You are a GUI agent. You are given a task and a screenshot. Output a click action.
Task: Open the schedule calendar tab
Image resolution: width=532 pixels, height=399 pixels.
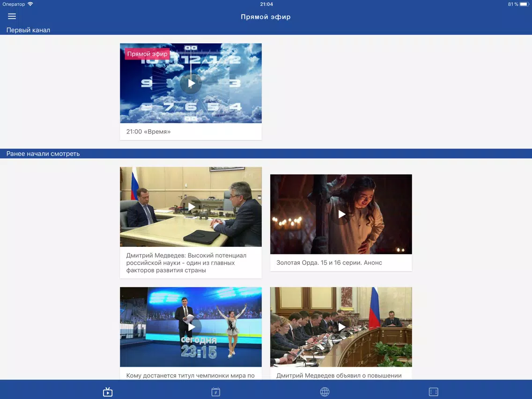216,392
